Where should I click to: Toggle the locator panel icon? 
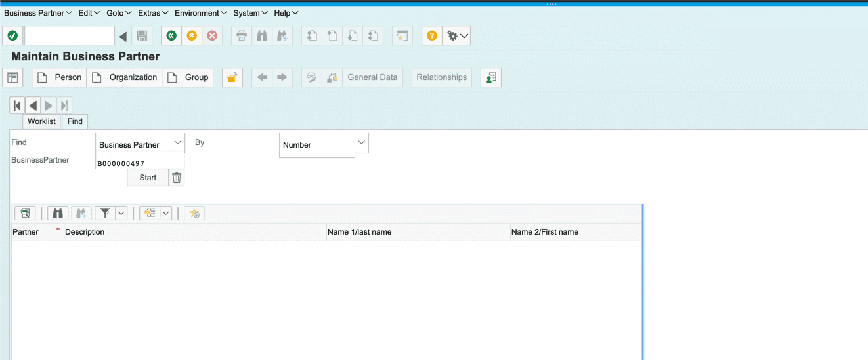click(x=12, y=77)
